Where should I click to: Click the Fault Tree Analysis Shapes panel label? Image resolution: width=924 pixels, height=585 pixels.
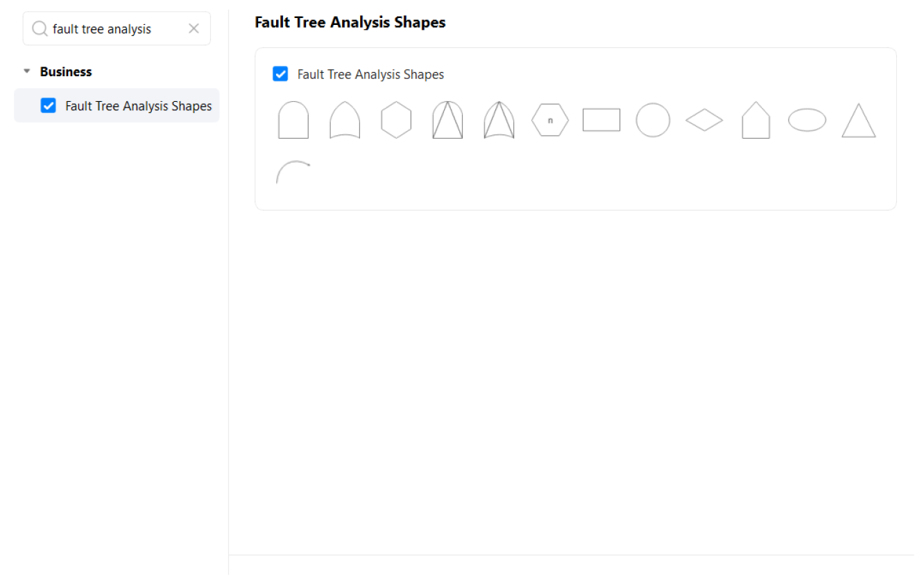click(x=370, y=74)
